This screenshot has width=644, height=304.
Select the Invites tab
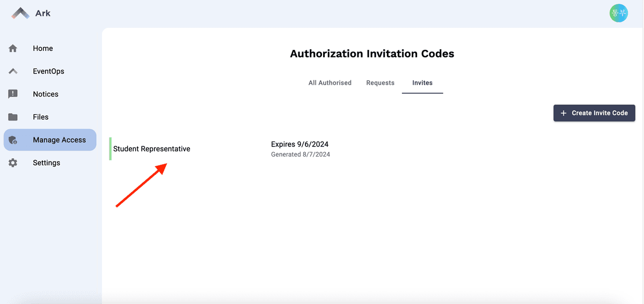click(x=422, y=83)
